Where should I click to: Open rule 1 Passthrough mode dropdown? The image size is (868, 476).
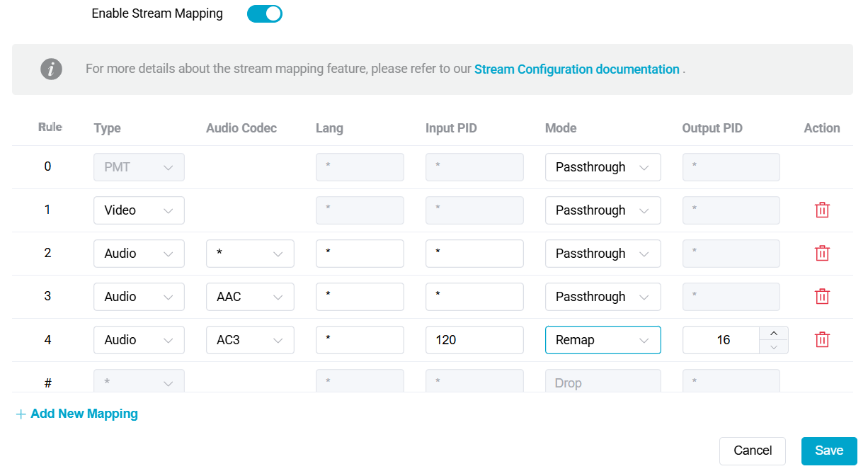pyautogui.click(x=603, y=210)
